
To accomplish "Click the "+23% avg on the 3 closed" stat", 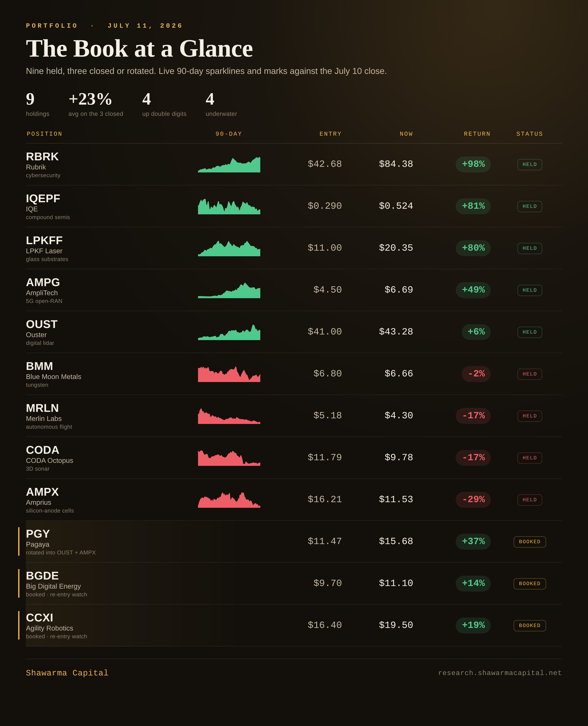I will tap(96, 104).
